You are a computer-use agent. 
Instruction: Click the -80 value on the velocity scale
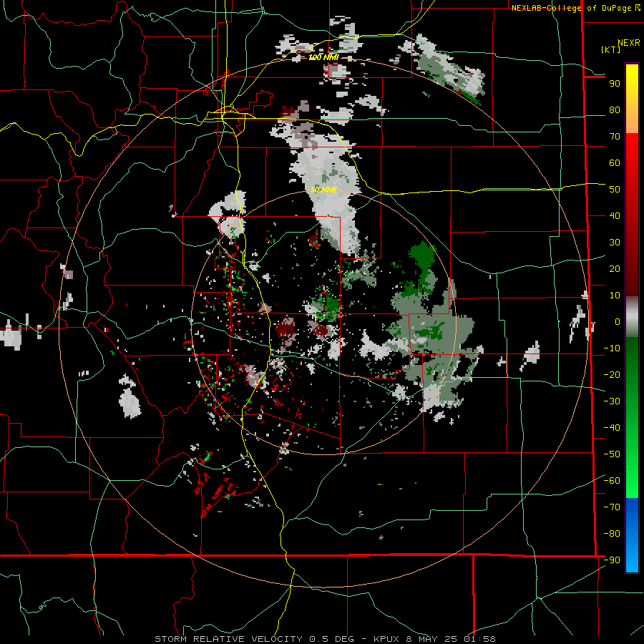612,534
